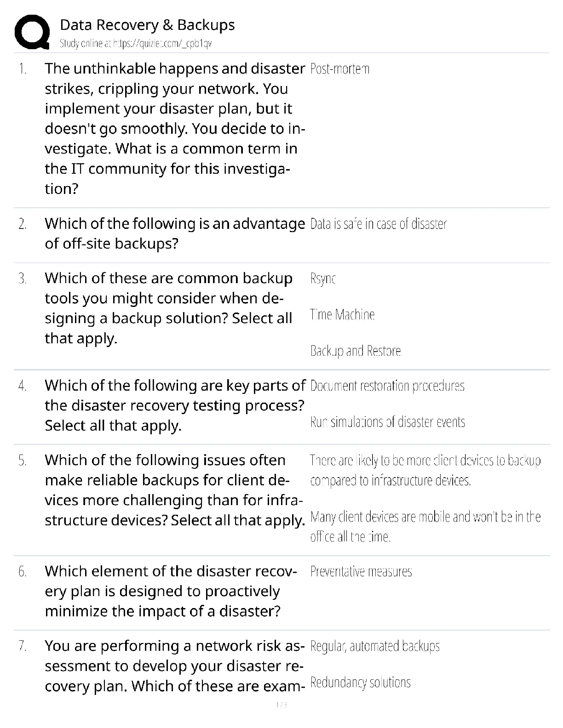Image resolution: width=563 pixels, height=728 pixels.
Task: Select the Rsync answer
Action: (x=323, y=279)
